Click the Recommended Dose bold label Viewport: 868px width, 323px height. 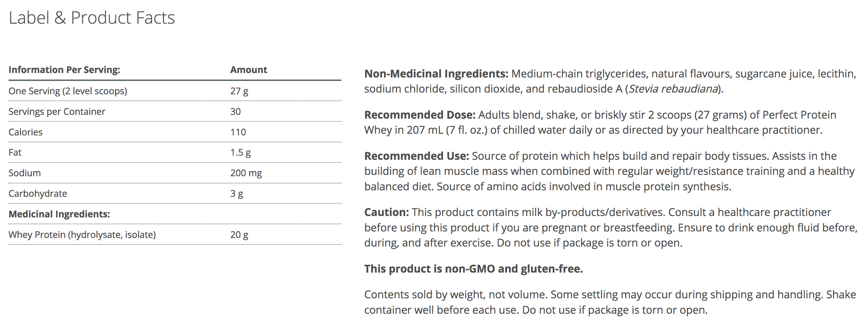pos(420,115)
